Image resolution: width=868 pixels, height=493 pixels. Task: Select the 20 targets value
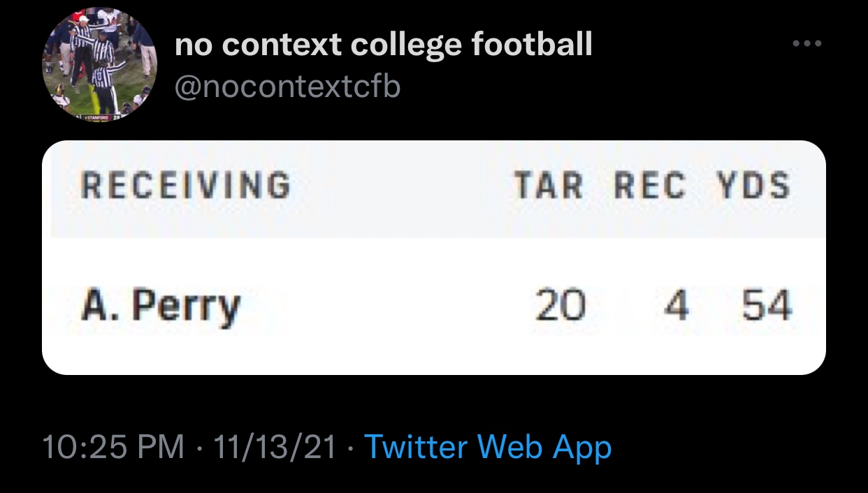click(x=560, y=307)
